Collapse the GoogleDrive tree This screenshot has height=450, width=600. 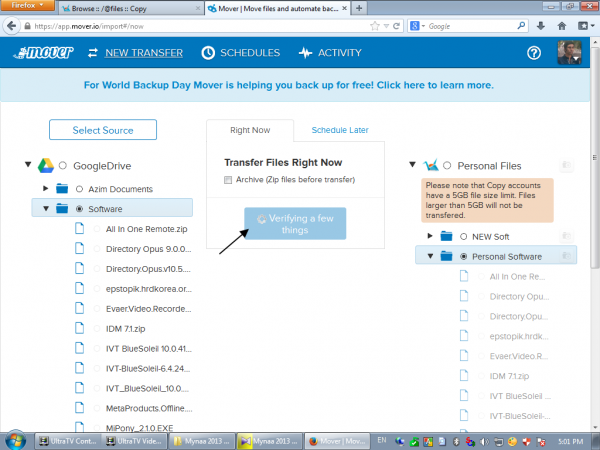pos(28,165)
